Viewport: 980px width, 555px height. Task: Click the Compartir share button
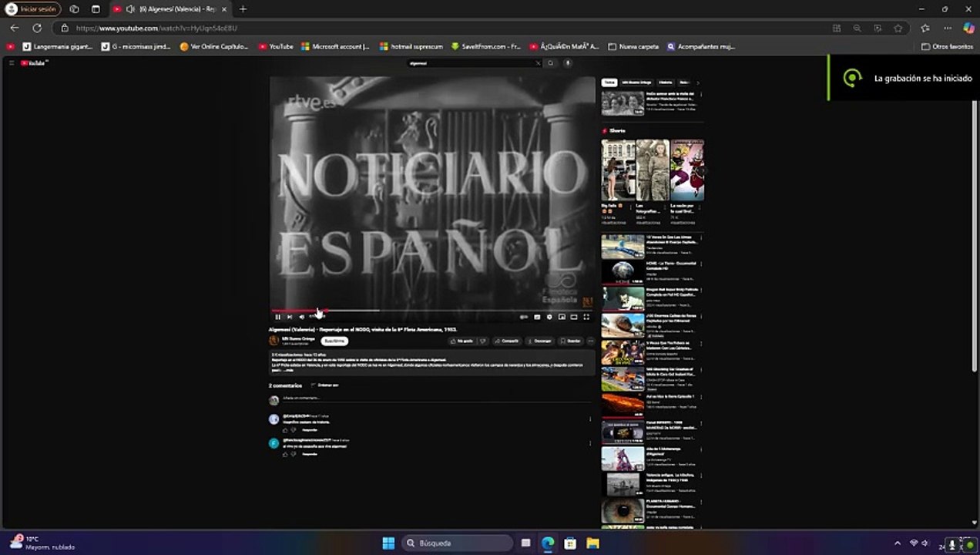pos(507,341)
